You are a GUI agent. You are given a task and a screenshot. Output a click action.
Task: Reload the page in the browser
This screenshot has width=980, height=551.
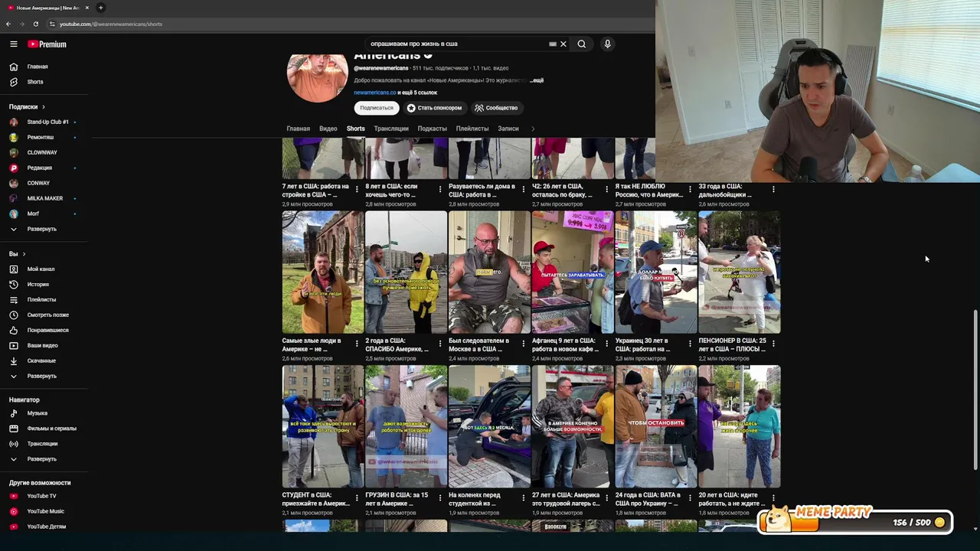[35, 24]
